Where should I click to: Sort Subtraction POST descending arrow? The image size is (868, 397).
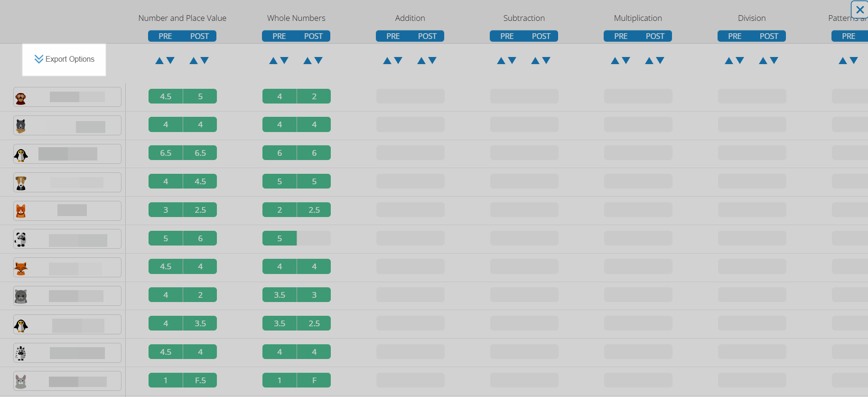coord(546,60)
